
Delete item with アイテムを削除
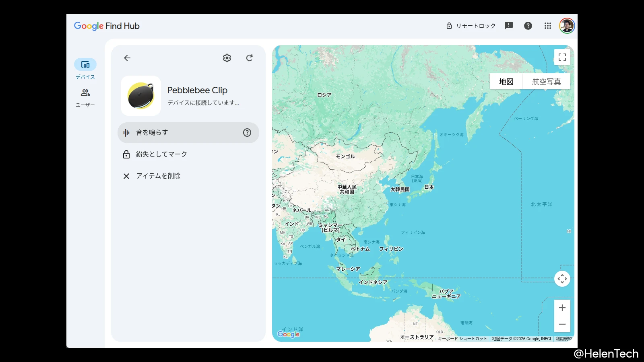158,176
